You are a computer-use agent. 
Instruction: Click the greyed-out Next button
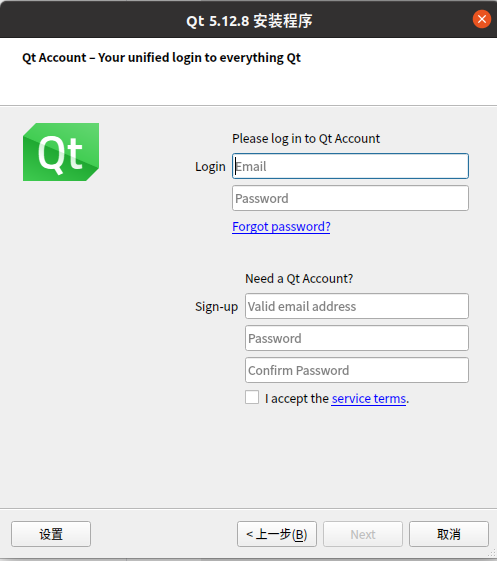tap(363, 534)
